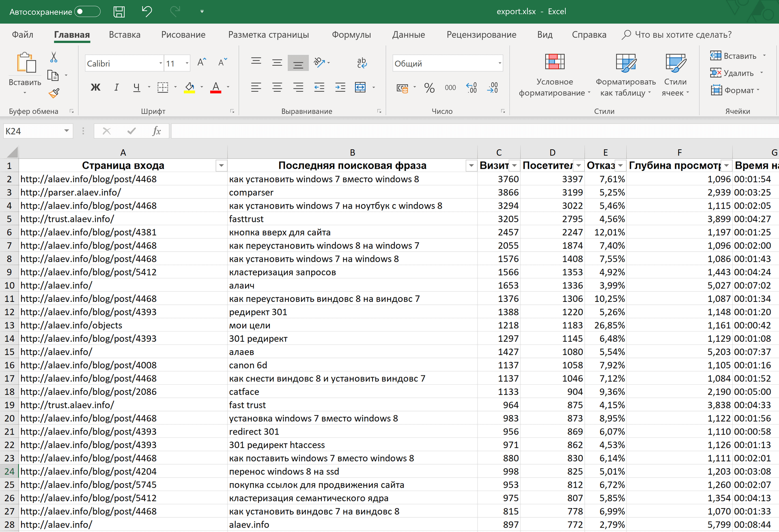Open the Данные ribbon tab

coord(409,34)
